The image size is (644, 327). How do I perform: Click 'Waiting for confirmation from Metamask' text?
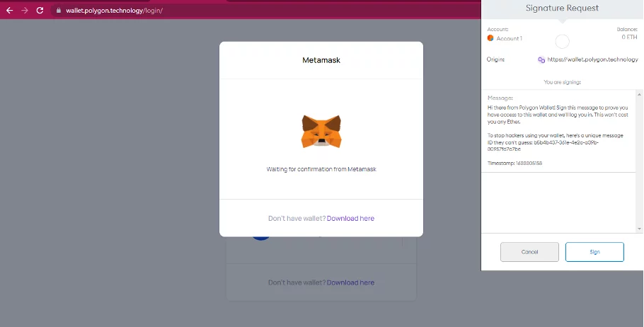tap(321, 169)
